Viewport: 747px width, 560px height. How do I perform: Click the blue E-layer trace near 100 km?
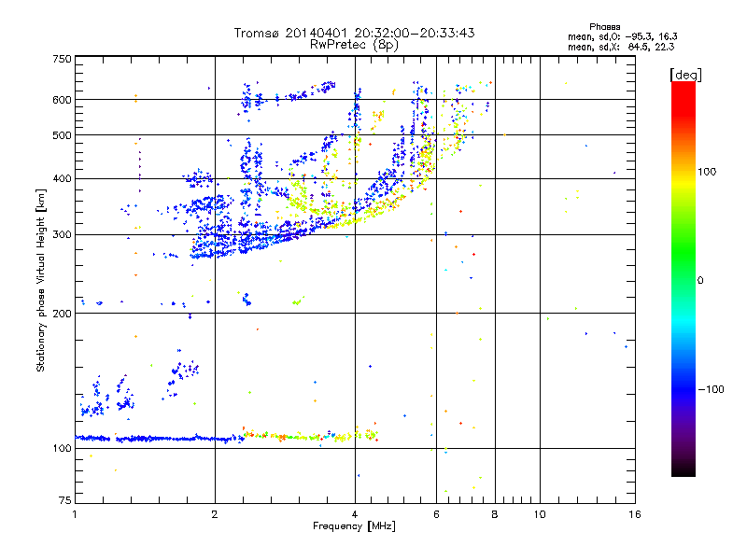[160, 439]
